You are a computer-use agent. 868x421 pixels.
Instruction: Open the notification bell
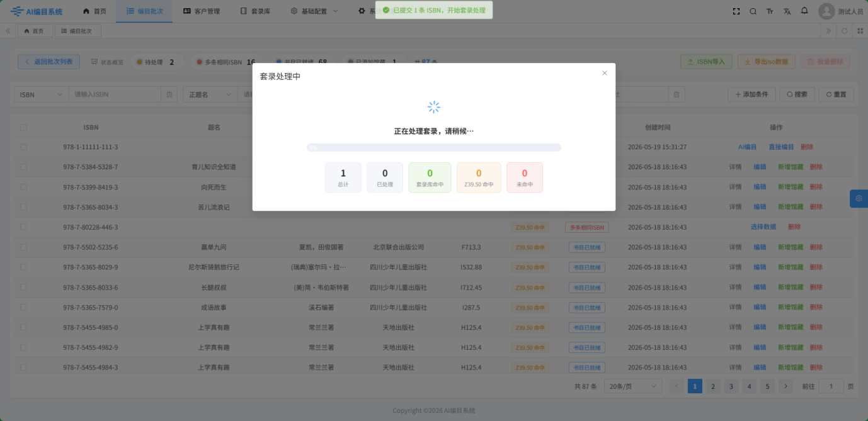tap(804, 11)
